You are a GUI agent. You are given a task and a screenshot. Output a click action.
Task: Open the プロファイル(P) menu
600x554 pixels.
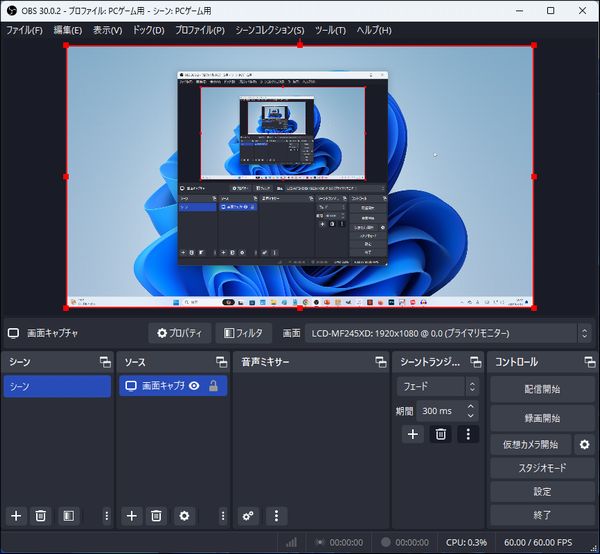200,30
